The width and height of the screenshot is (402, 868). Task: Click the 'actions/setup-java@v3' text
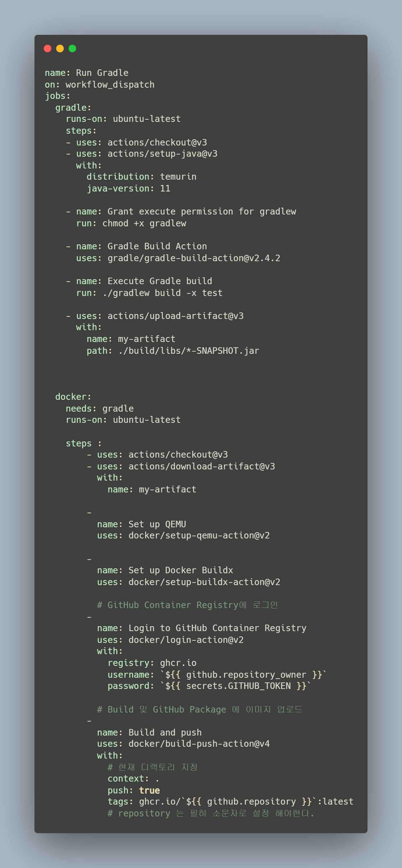pyautogui.click(x=162, y=154)
